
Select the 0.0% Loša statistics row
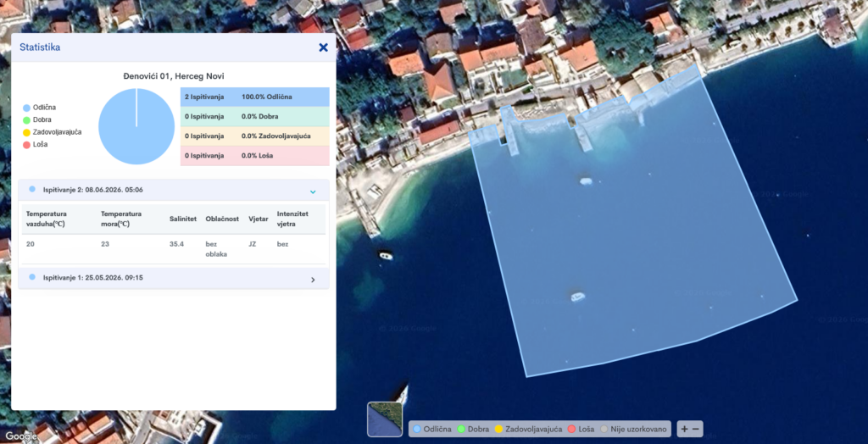click(x=254, y=156)
